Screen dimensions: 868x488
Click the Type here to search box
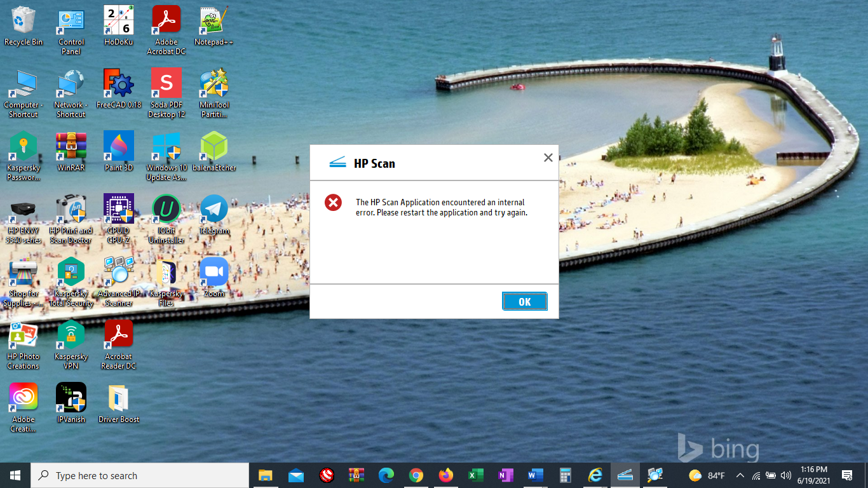(x=140, y=475)
